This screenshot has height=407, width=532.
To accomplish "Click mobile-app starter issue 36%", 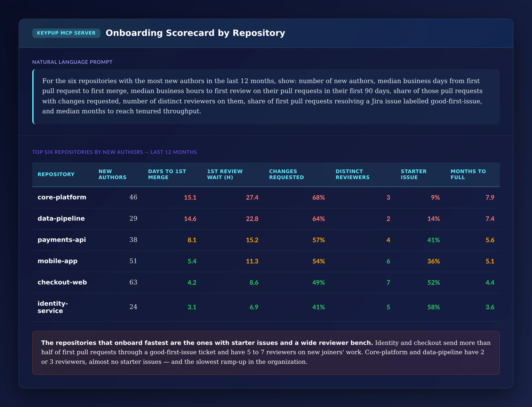I will point(434,261).
